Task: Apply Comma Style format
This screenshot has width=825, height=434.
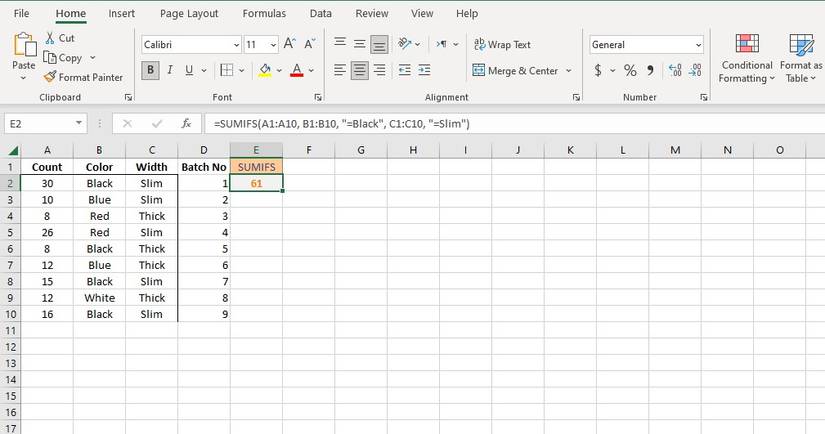Action: pos(650,70)
